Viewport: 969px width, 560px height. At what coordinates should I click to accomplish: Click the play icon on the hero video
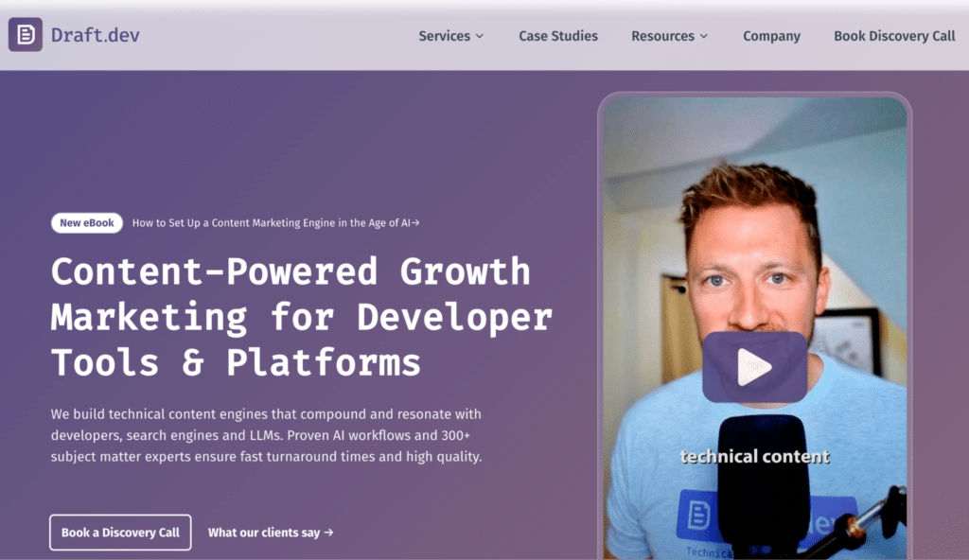[x=754, y=368]
